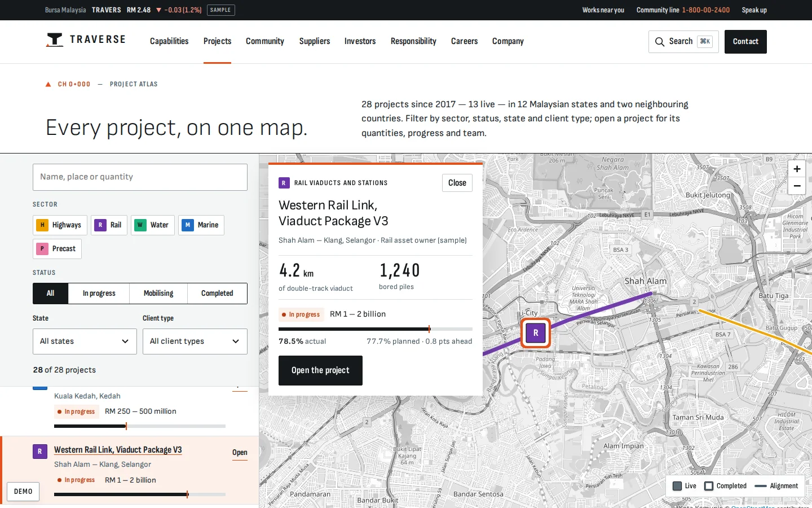This screenshot has height=508, width=812.
Task: Click the DEMO button
Action: tap(23, 492)
